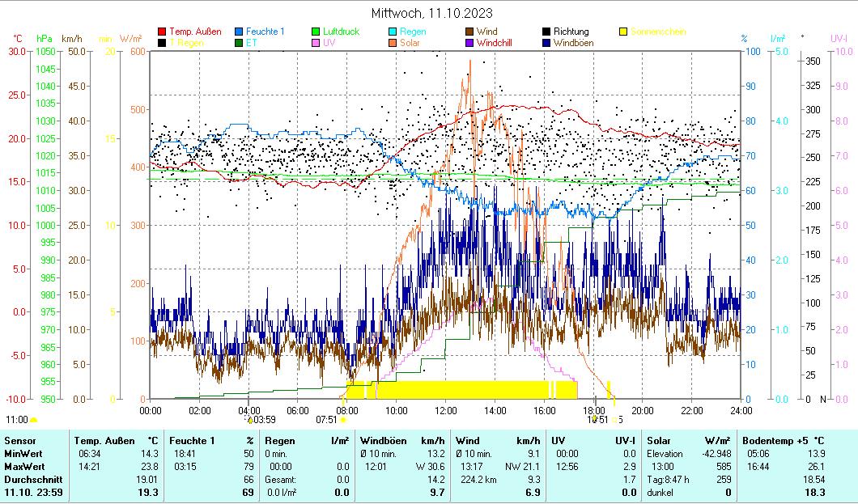This screenshot has height=504, width=858.
Task: Click the cyan Regen legend square
Action: coord(393,32)
